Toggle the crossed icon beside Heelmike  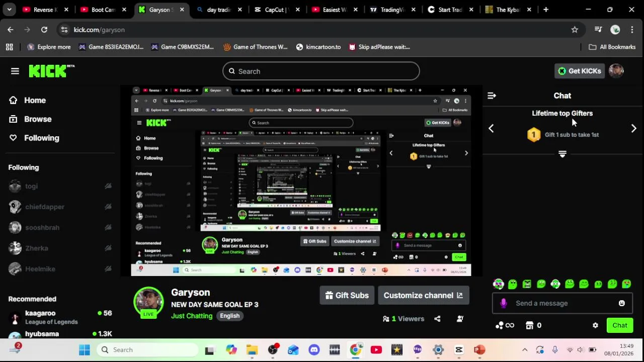click(108, 268)
